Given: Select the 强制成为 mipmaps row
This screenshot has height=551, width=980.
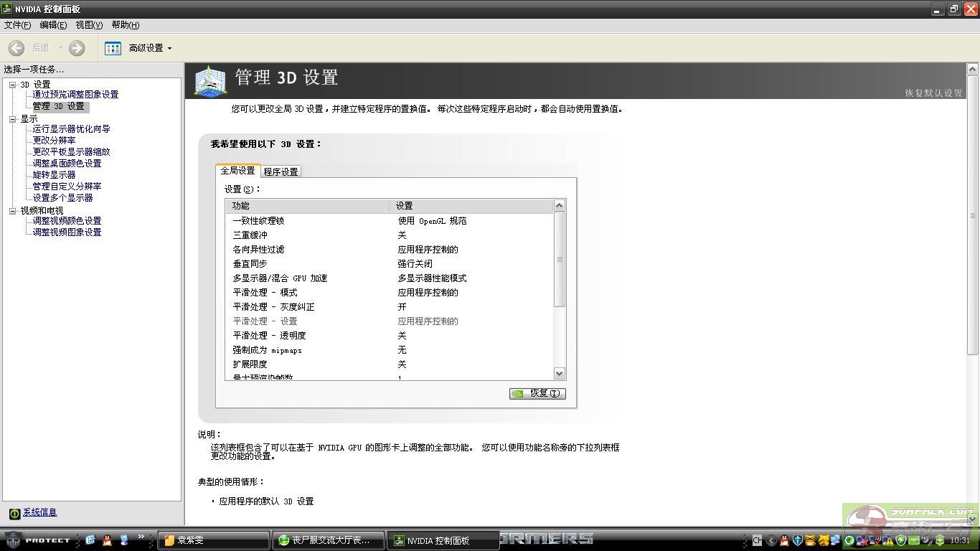Looking at the screenshot, I should (x=390, y=350).
